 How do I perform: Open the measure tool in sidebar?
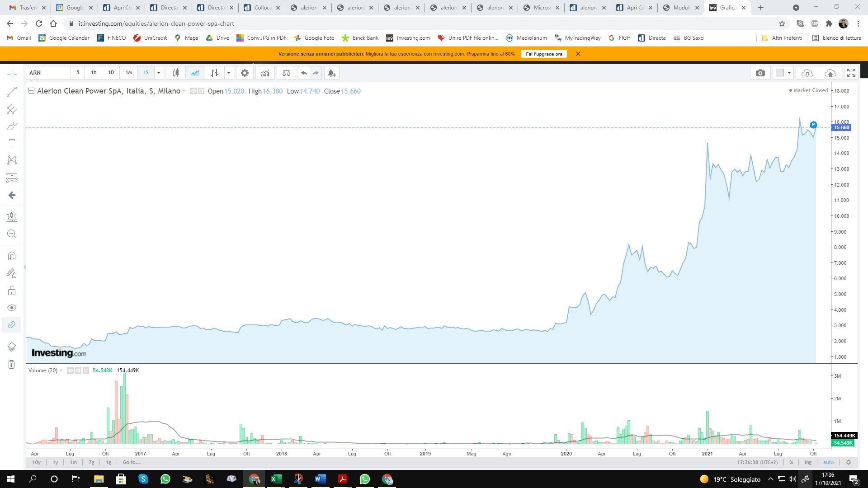[x=12, y=217]
